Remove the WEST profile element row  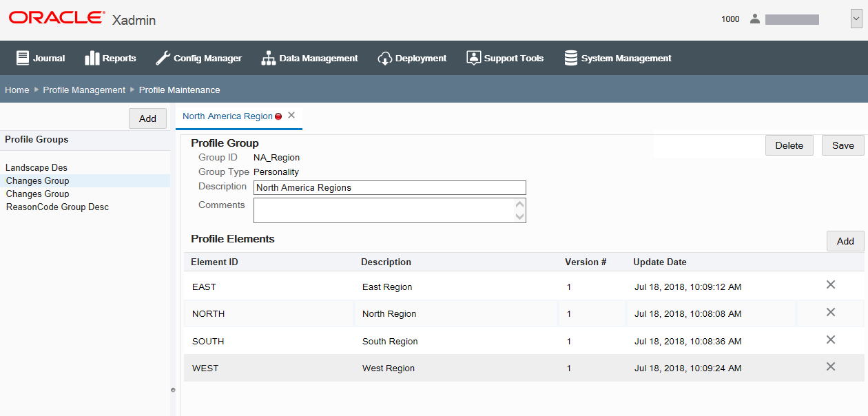831,366
